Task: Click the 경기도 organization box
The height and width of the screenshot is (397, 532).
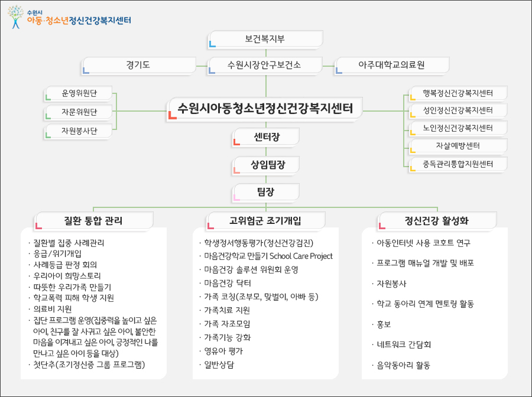Action: 139,65
